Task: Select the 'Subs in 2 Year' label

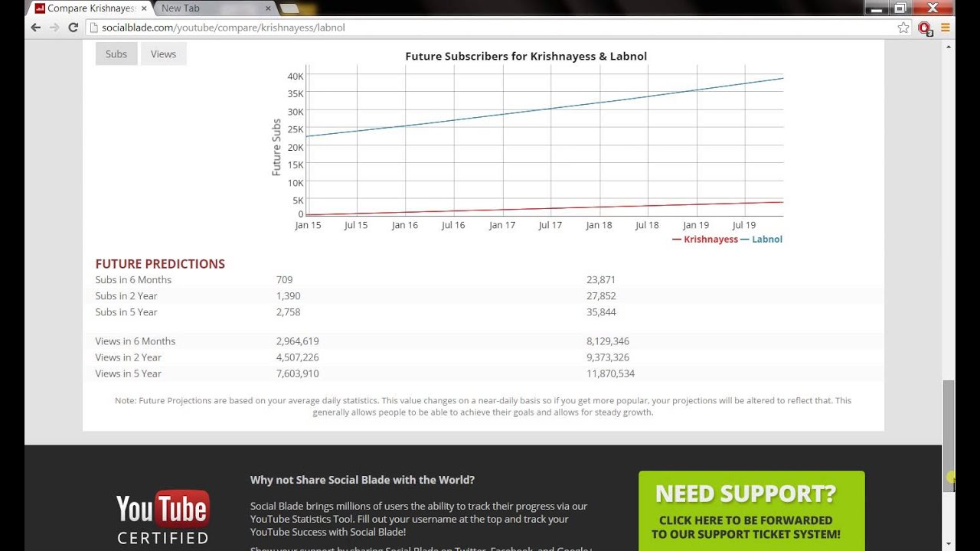Action: [126, 296]
